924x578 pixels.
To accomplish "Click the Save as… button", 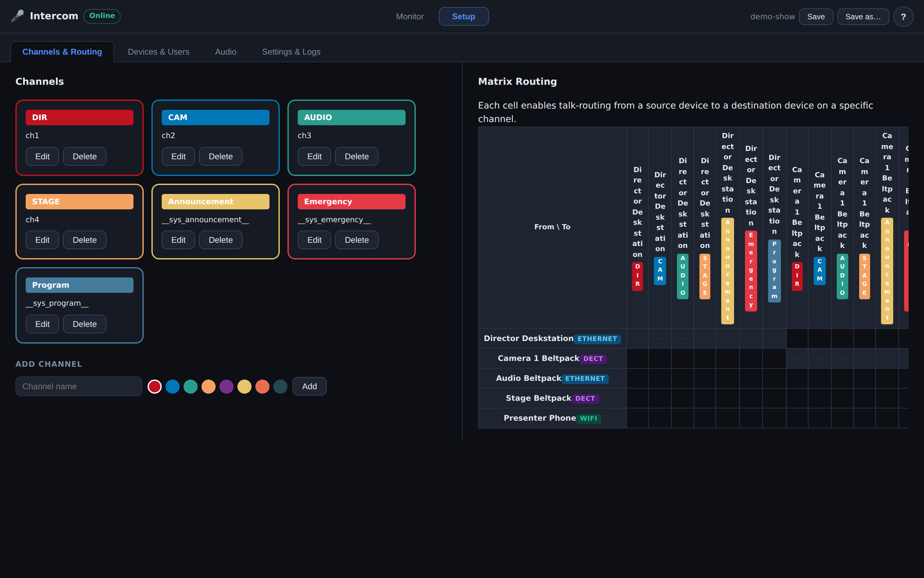I will click(x=863, y=17).
